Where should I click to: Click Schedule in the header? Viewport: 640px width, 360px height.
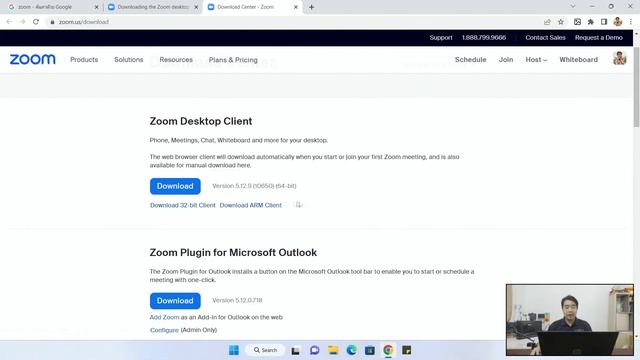471,60
